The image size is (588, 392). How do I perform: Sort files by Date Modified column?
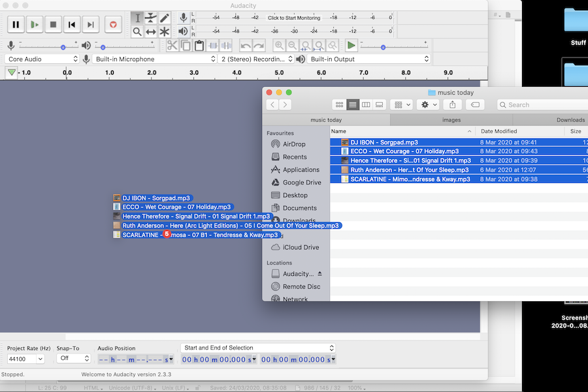[x=520, y=131]
